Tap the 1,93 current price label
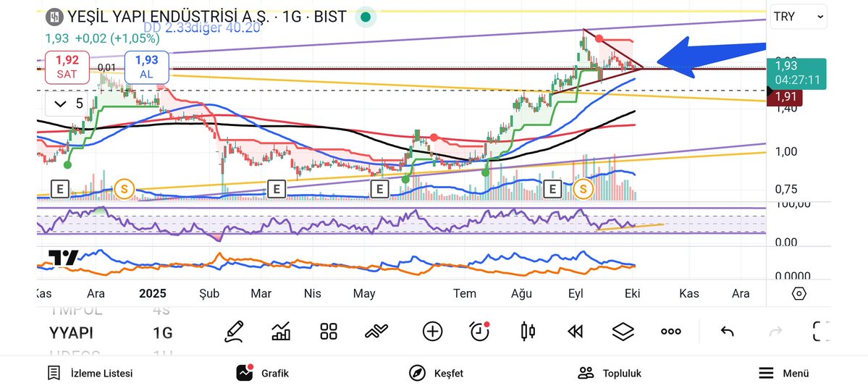868x391 pixels. [797, 73]
